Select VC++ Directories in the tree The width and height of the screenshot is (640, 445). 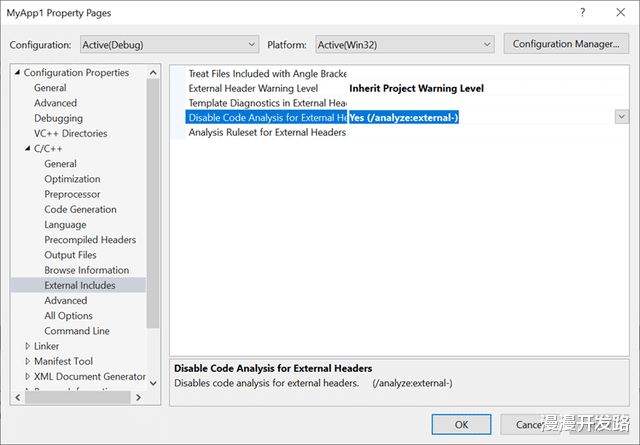tap(71, 133)
